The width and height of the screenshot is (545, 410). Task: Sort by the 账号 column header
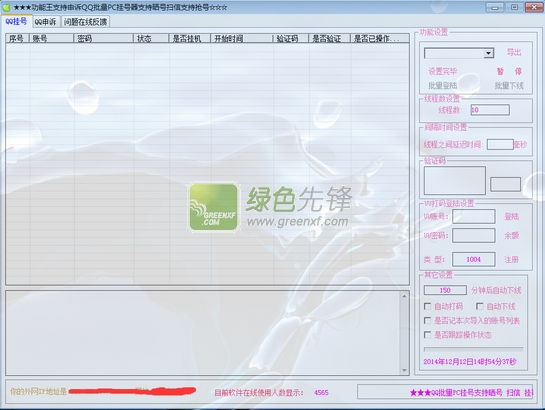[51, 38]
